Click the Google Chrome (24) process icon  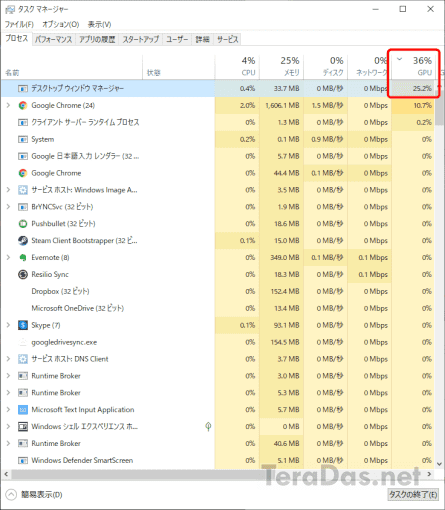point(23,105)
